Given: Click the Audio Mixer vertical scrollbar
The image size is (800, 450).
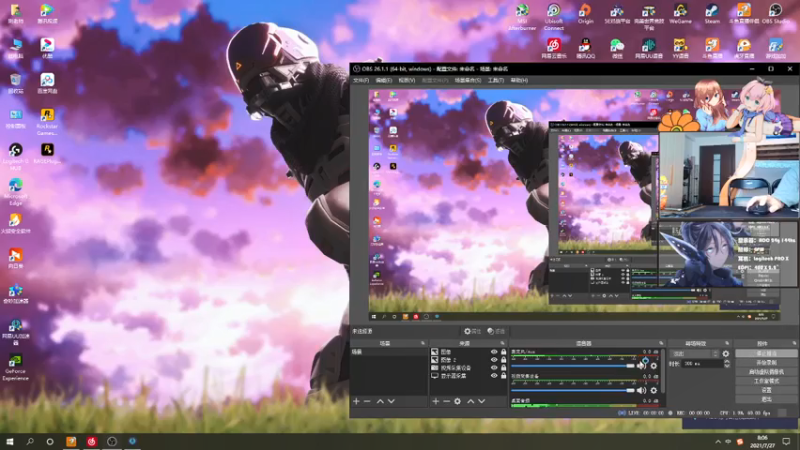Looking at the screenshot, I should (x=663, y=371).
